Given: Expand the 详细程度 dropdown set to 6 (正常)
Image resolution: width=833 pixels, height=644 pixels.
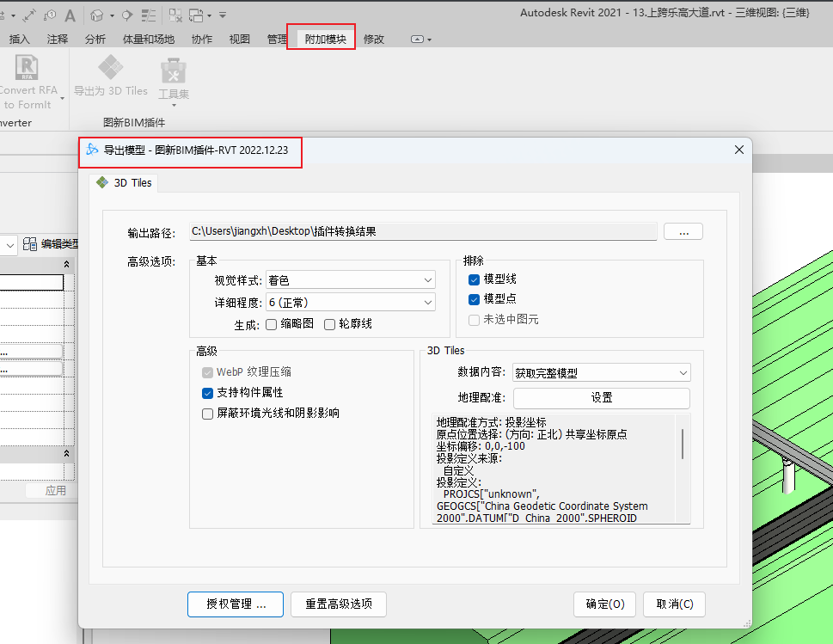Looking at the screenshot, I should click(350, 302).
